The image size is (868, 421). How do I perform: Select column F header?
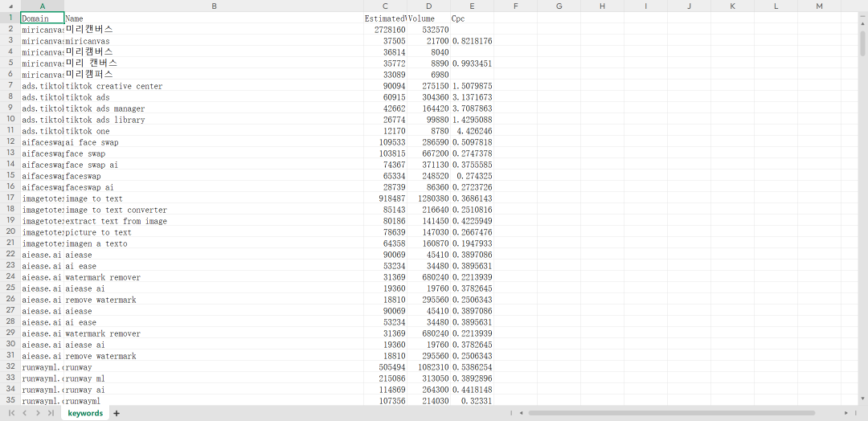[515, 6]
